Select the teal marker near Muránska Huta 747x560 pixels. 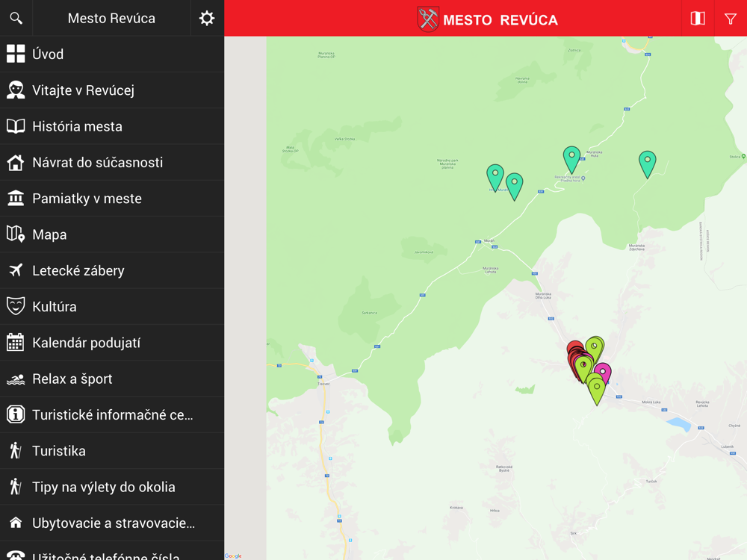click(571, 158)
